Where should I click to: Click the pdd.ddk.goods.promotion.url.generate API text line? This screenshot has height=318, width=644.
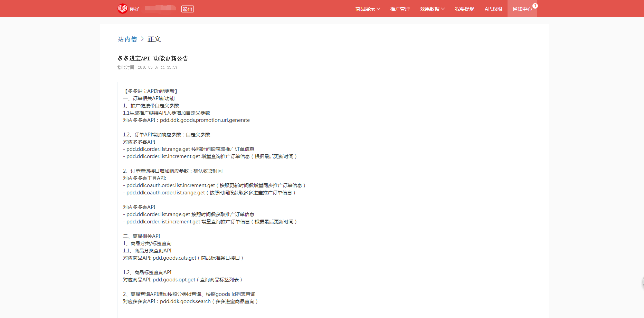[186, 120]
